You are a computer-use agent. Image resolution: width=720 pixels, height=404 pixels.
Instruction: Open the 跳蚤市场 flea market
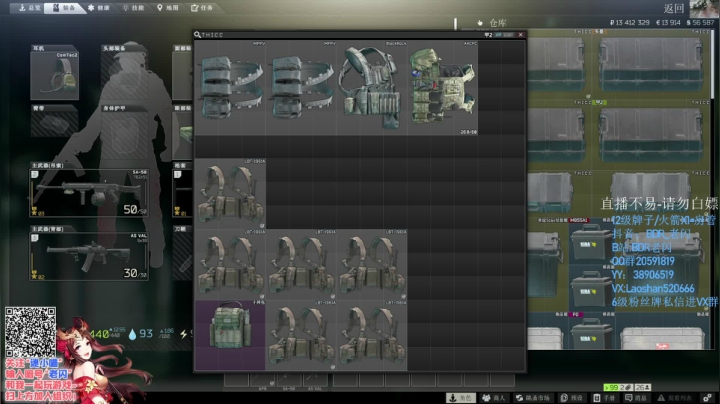tap(533, 398)
